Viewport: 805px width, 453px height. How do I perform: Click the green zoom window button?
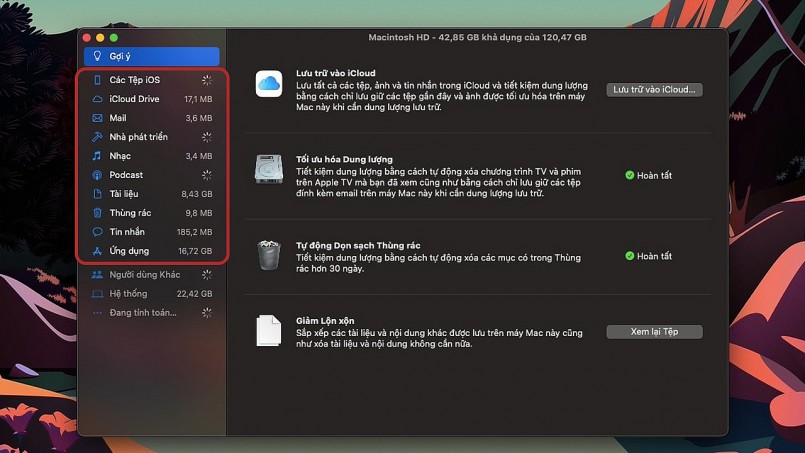coord(114,38)
